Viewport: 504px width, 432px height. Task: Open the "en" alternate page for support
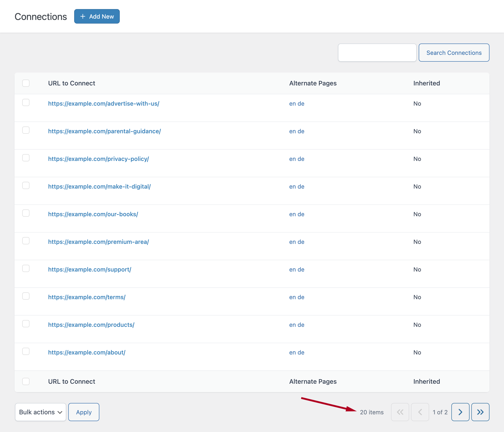pos(292,269)
